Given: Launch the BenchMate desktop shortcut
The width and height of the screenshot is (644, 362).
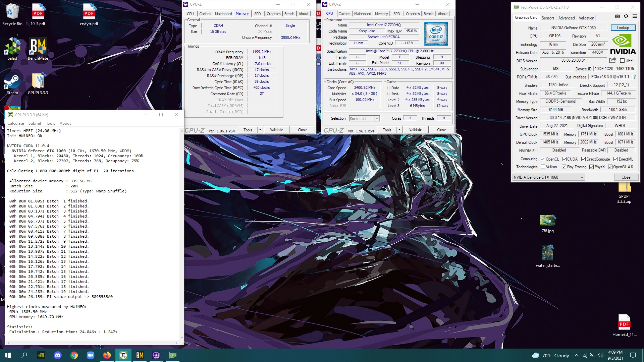Looking at the screenshot, I should pos(38,49).
